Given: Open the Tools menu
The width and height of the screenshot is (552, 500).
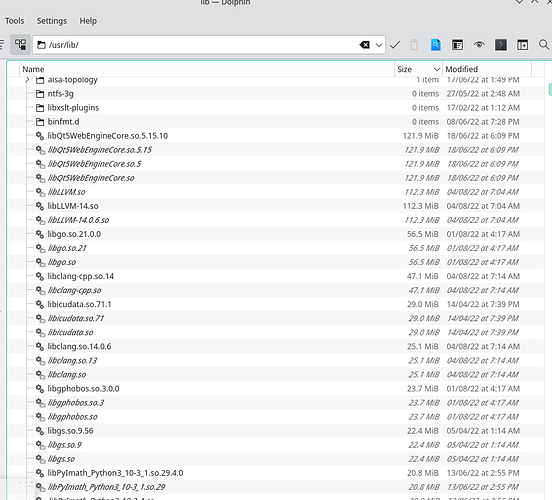Looking at the screenshot, I should coord(14,21).
